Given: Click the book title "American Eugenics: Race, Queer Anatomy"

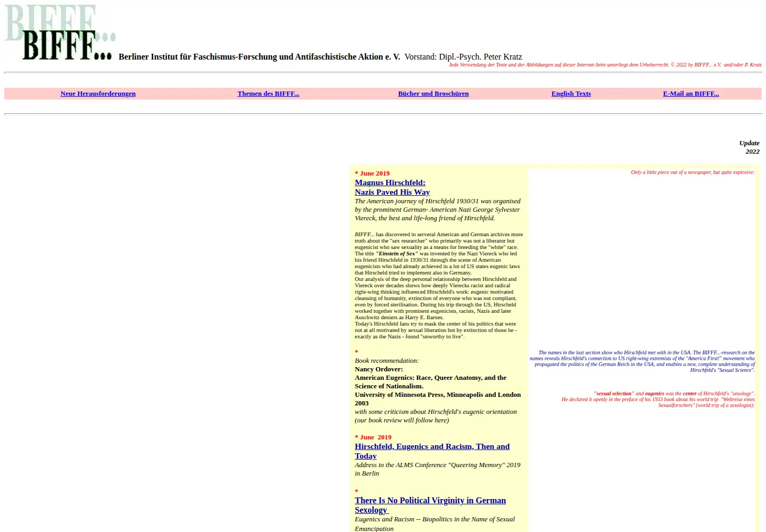Looking at the screenshot, I should click(x=430, y=382).
